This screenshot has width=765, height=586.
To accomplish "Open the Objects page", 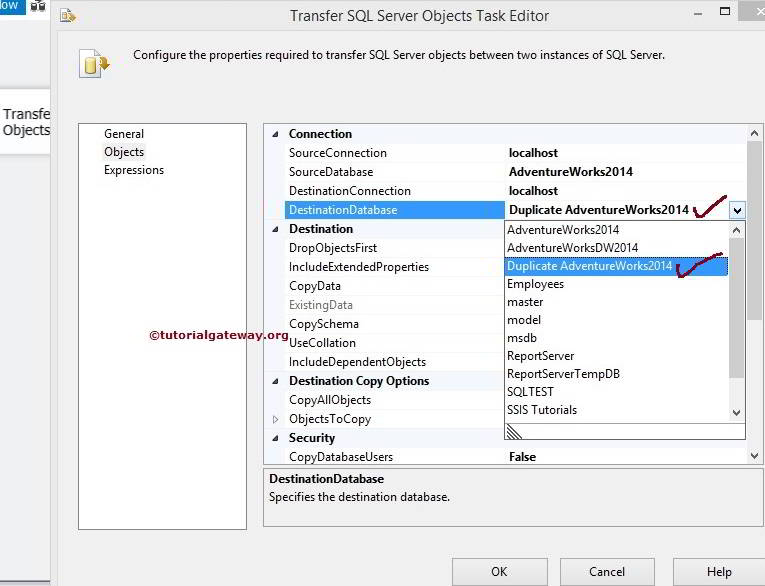I will pyautogui.click(x=124, y=152).
